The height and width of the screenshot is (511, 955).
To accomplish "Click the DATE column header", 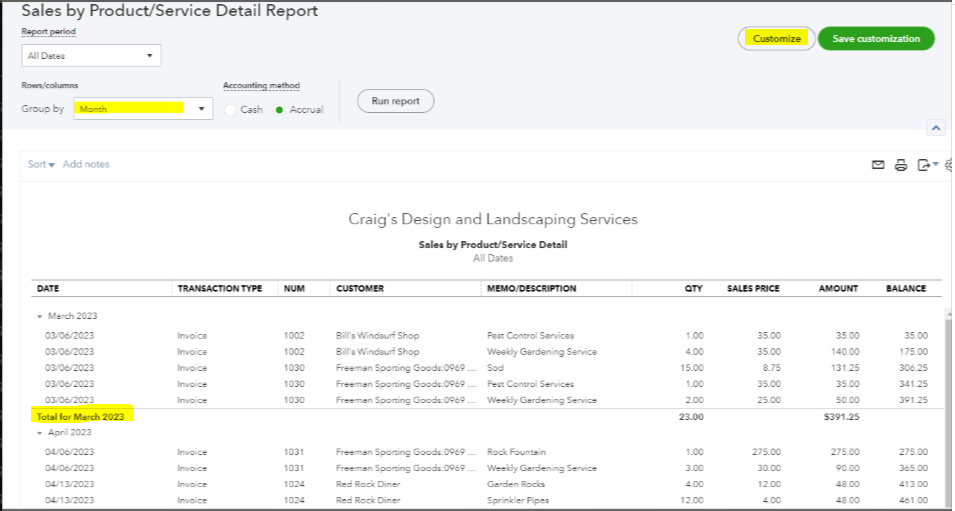I will [48, 289].
